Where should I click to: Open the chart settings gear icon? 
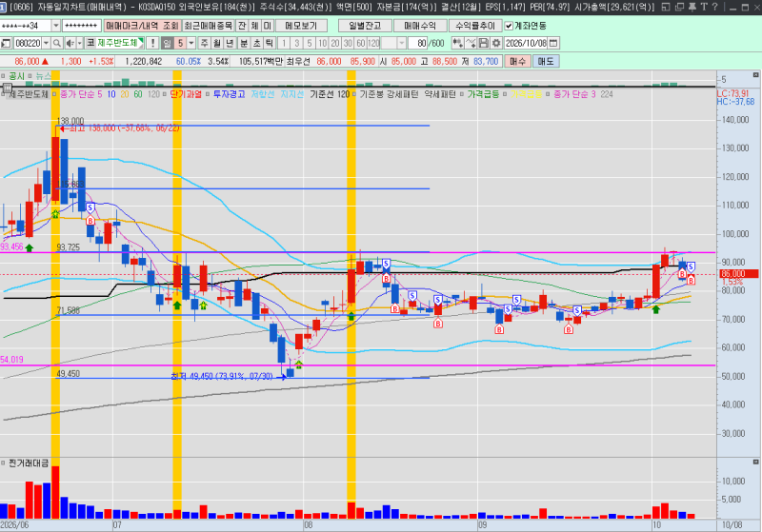496,43
